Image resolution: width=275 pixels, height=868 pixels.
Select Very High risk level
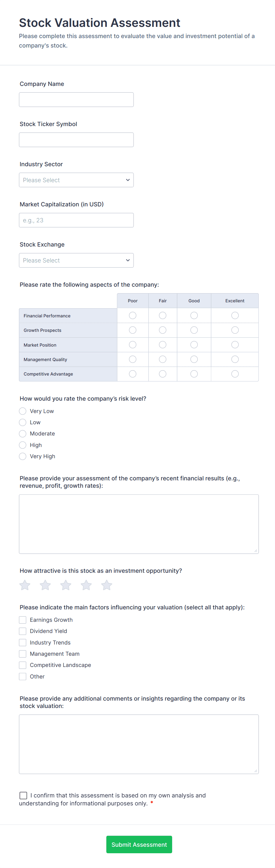tap(22, 456)
